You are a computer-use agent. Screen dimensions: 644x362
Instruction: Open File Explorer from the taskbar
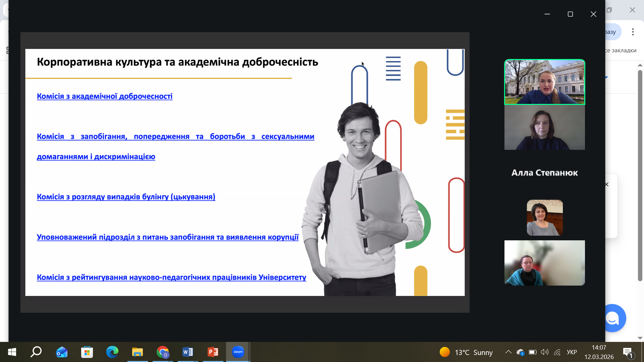[x=138, y=352]
